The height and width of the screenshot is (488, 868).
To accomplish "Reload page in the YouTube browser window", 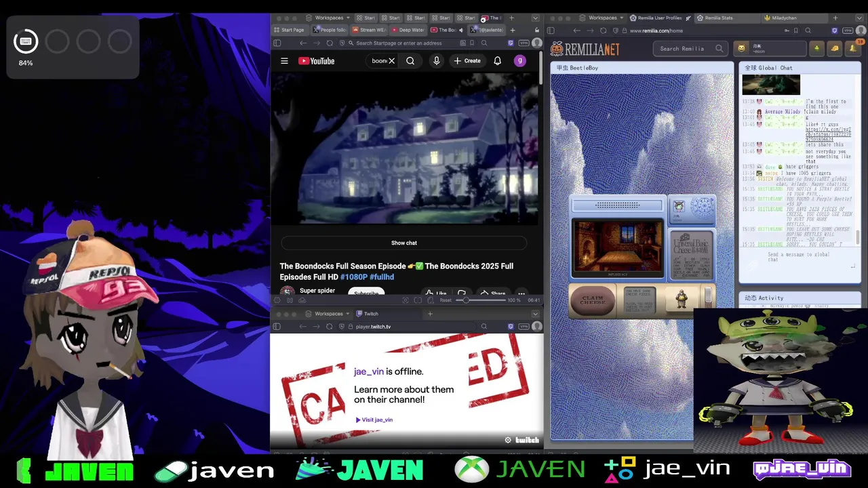I will (330, 43).
